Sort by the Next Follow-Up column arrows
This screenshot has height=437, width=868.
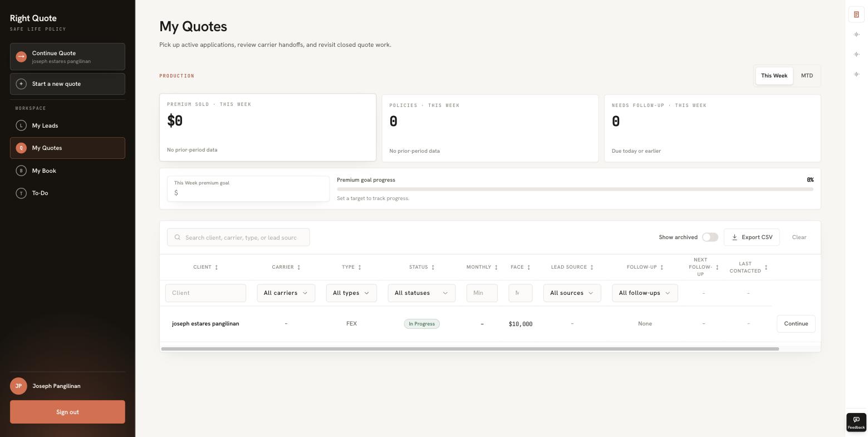(x=717, y=268)
